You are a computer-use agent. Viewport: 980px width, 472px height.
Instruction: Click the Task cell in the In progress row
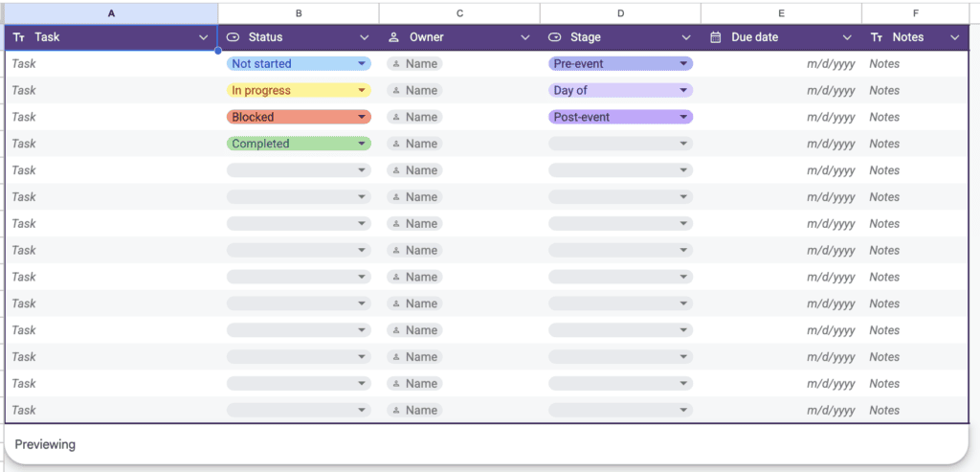112,91
